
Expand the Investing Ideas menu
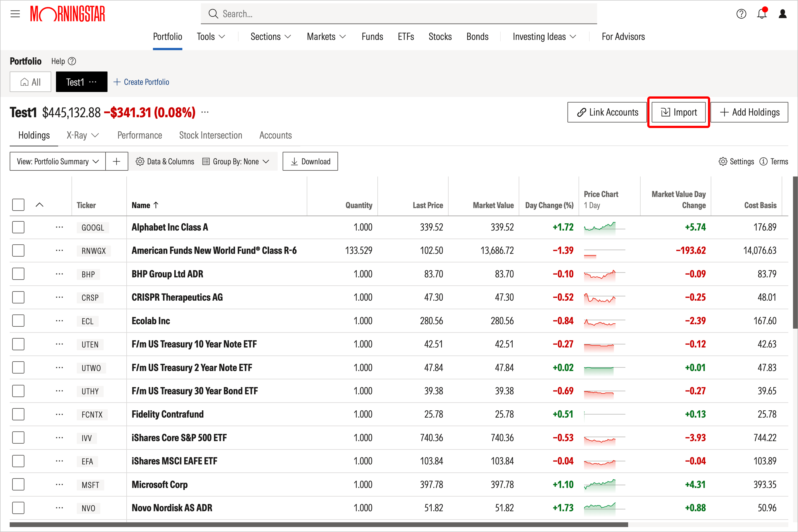(544, 37)
